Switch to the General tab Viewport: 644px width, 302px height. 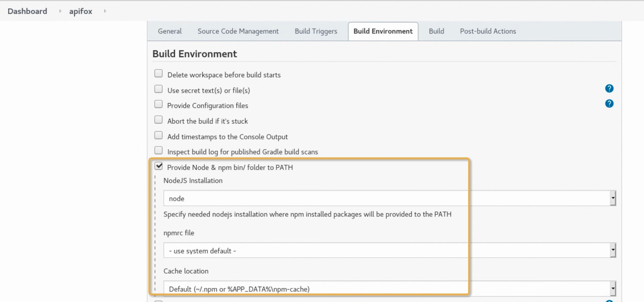coord(169,31)
